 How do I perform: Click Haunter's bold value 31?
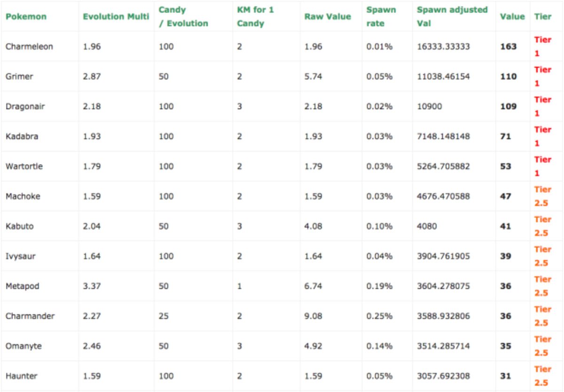coord(506,376)
